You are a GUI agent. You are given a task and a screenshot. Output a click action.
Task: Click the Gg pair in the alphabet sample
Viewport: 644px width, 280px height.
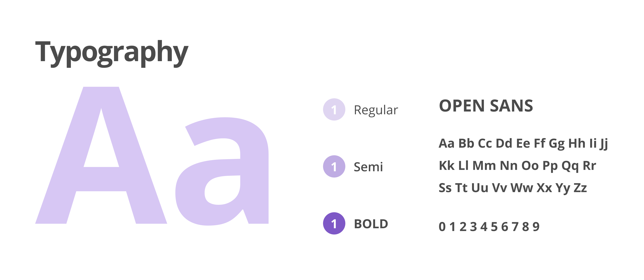[x=556, y=144]
